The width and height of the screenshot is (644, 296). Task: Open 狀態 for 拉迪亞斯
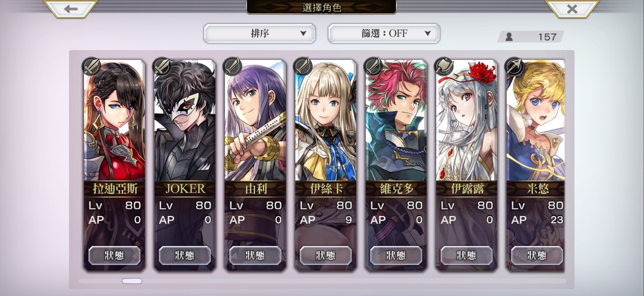click(x=115, y=255)
